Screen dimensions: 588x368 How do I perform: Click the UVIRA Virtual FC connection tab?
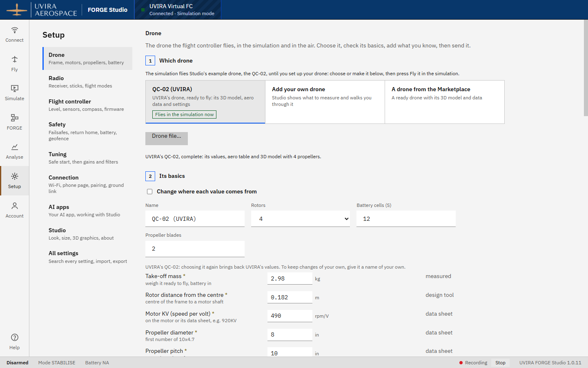point(178,10)
